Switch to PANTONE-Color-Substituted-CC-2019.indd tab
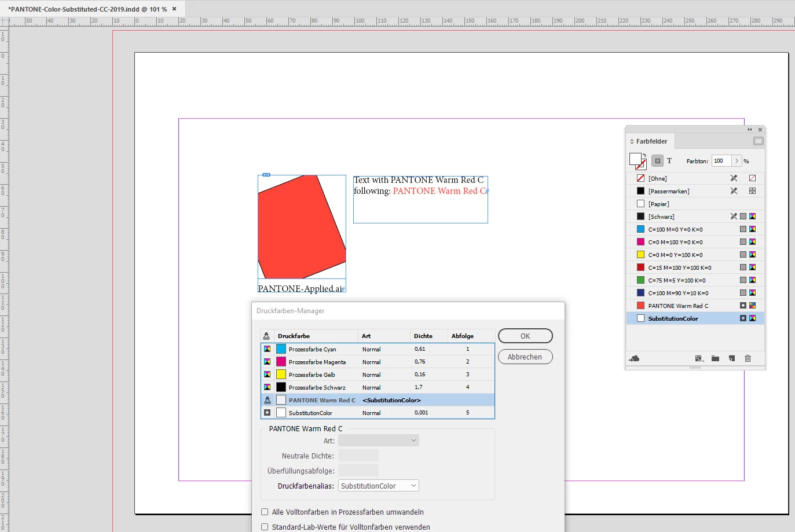 87,9
